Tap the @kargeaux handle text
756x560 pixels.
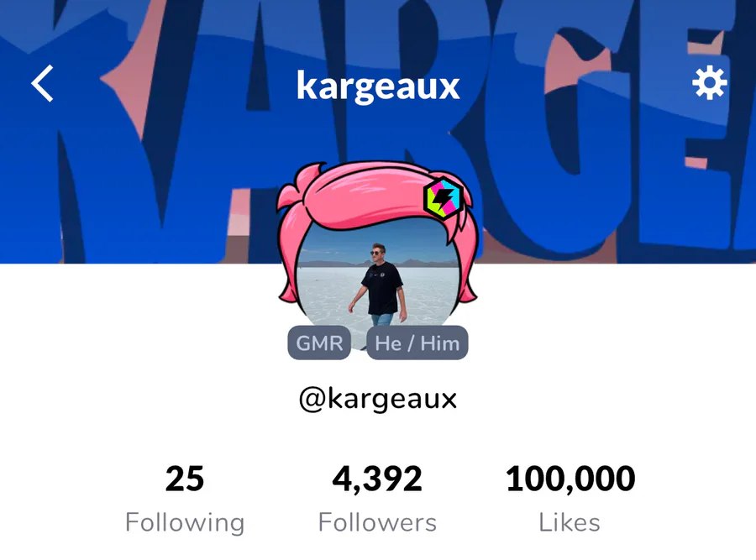pyautogui.click(x=378, y=399)
